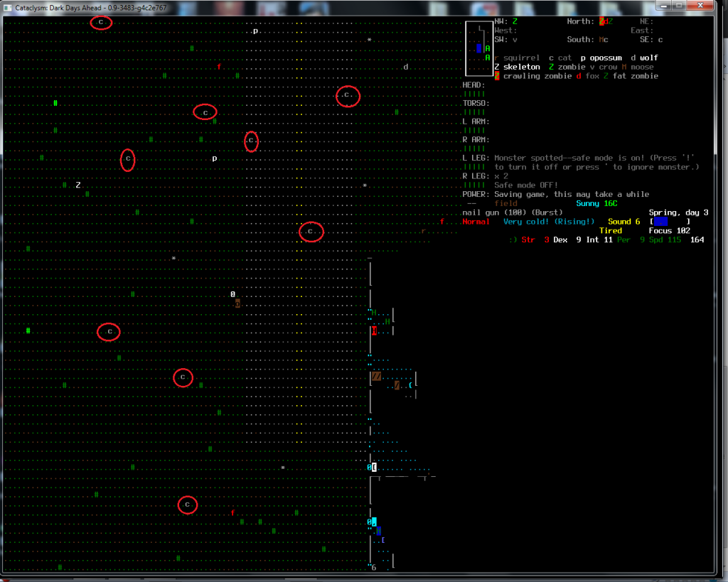Minimize the Cataclysm window
Image resolution: width=728 pixels, height=582 pixels.
(x=664, y=6)
